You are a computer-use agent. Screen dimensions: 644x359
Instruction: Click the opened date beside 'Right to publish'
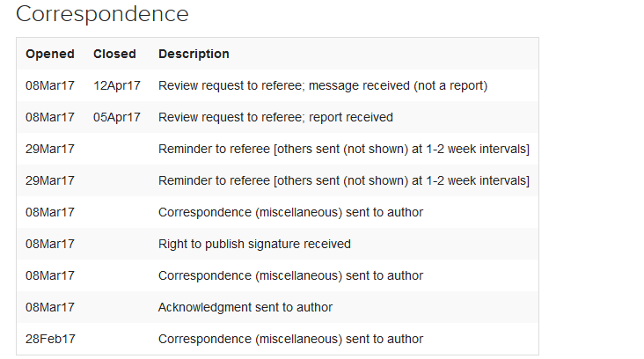click(x=50, y=244)
